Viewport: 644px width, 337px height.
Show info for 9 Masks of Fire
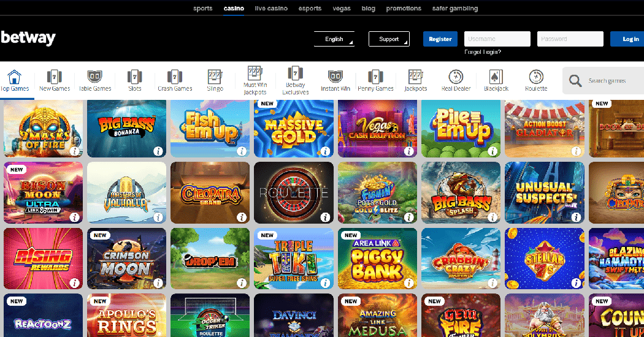[x=74, y=151]
